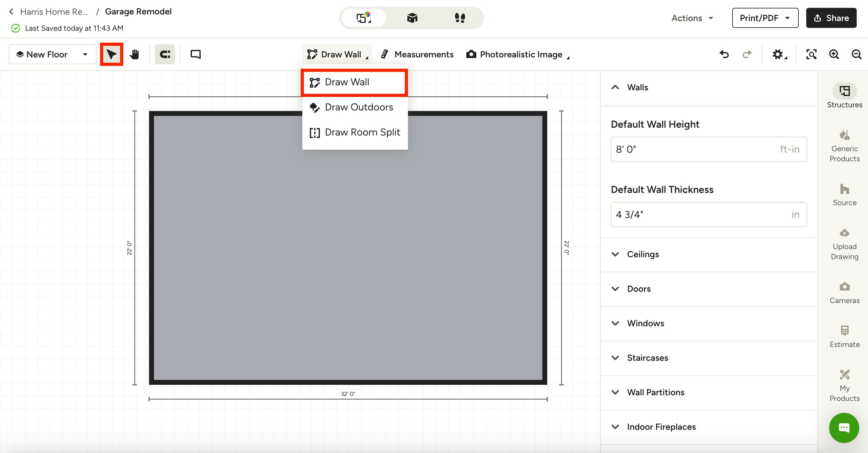Collapse the Walls section
The image size is (868, 453).
coord(709,88)
